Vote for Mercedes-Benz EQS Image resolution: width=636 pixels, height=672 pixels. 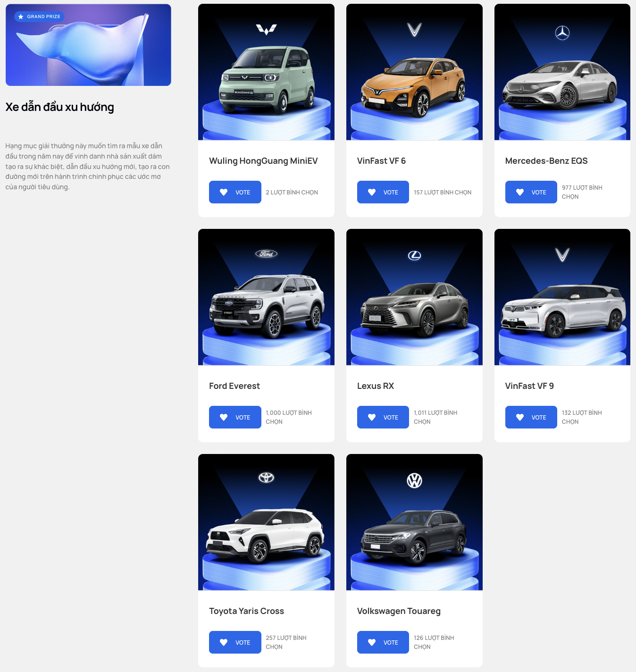click(531, 192)
